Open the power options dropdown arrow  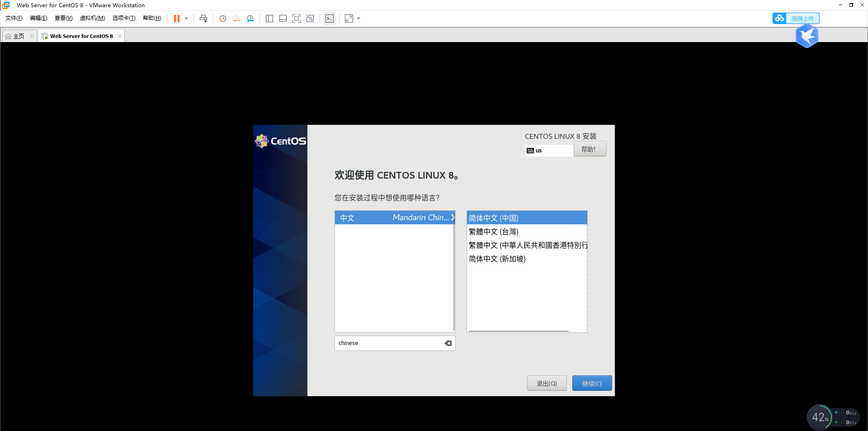click(186, 19)
